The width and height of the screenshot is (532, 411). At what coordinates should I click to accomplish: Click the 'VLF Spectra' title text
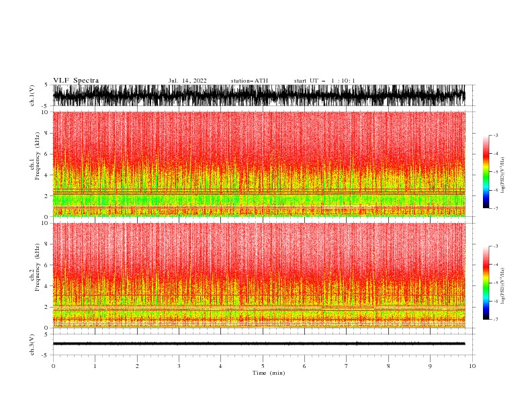[x=76, y=81]
